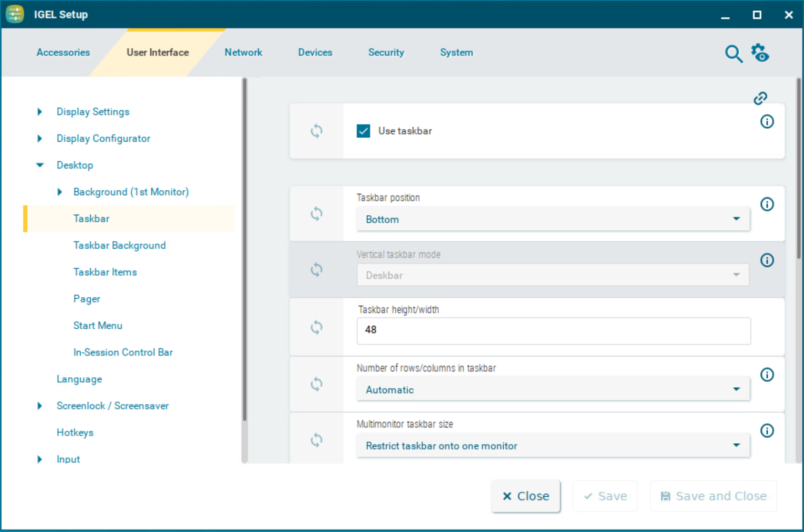Switch to the Network tab
Image resolution: width=804 pixels, height=532 pixels.
coord(243,52)
